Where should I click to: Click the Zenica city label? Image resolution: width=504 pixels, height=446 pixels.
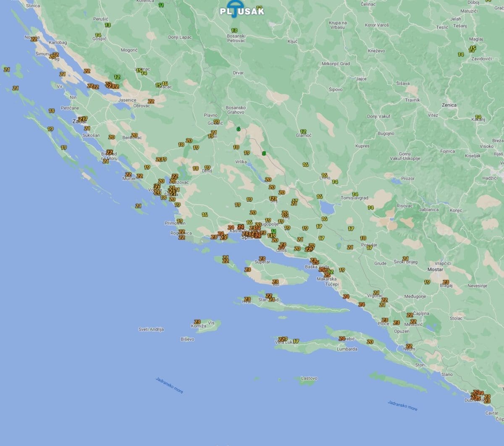point(449,105)
